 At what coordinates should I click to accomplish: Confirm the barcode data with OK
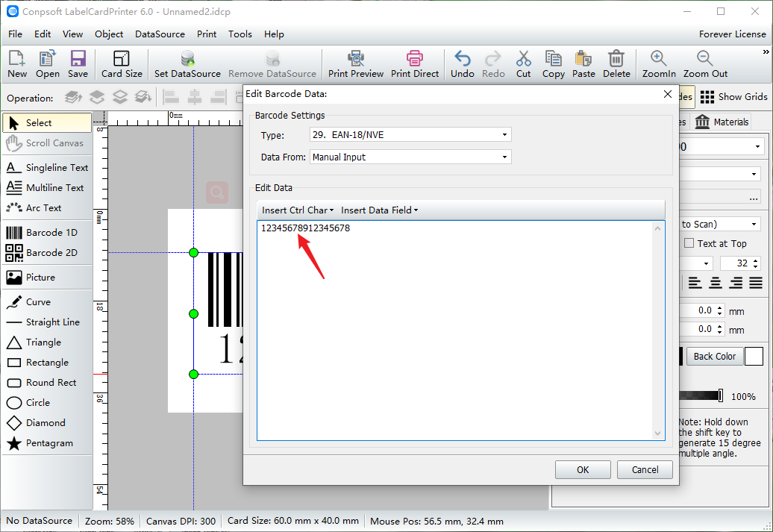[583, 470]
